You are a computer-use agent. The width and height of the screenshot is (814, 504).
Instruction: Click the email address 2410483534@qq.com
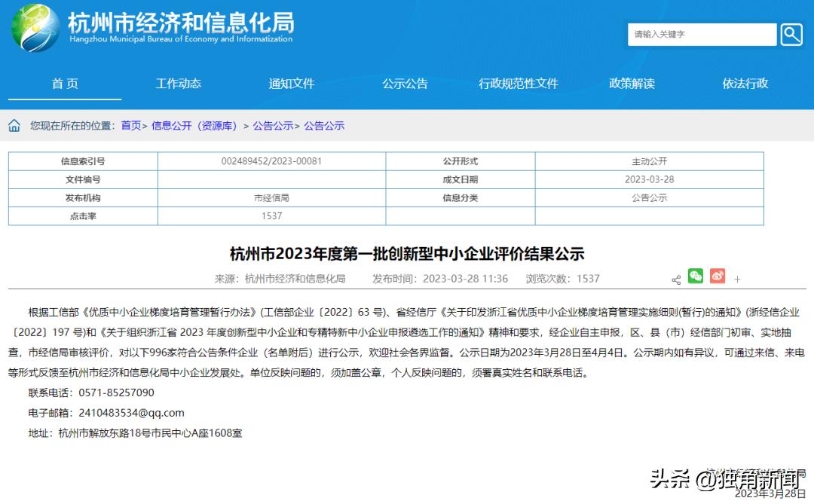pos(133,413)
